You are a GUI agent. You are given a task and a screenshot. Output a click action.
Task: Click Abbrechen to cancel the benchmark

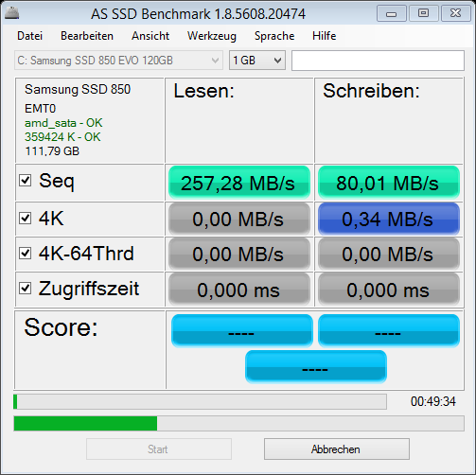pos(337,449)
